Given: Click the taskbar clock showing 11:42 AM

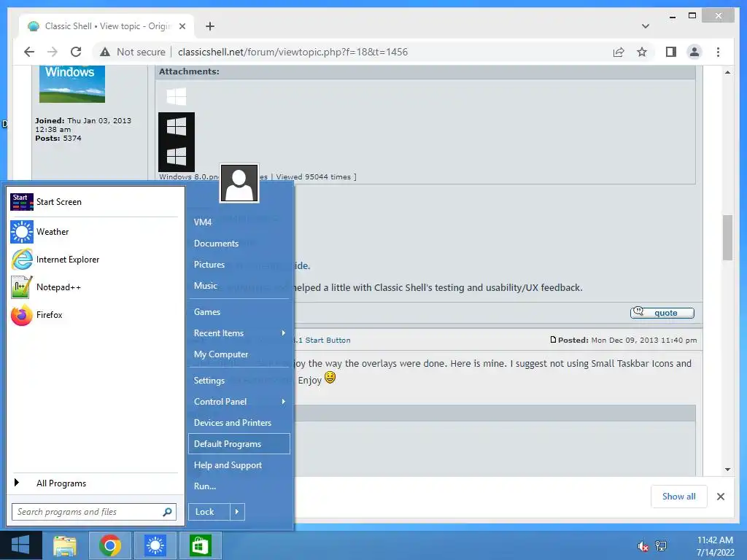Looking at the screenshot, I should click(715, 546).
